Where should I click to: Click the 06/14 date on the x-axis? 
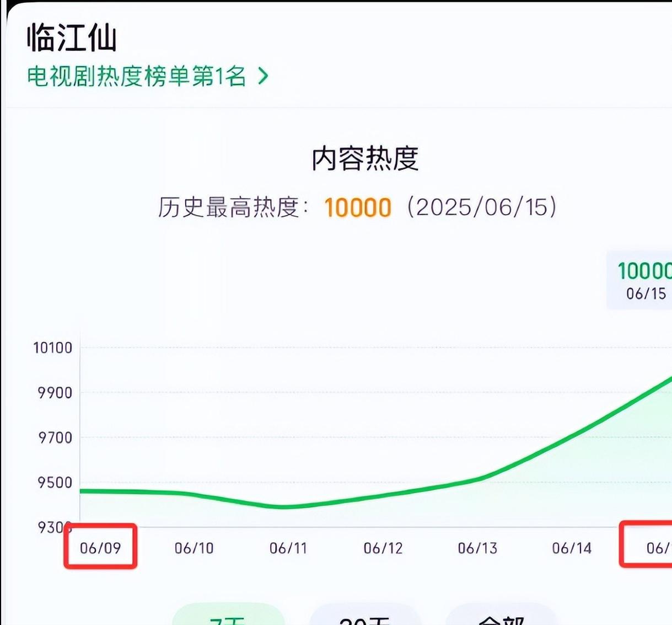click(572, 548)
